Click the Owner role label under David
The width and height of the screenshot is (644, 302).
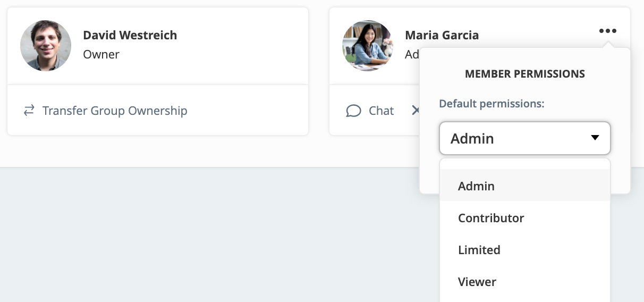(101, 54)
